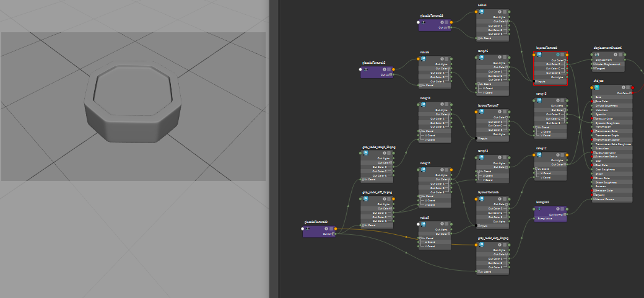The image size is (644, 298).
Task: Click the chd_txt shader node icon
Action: (x=597, y=87)
